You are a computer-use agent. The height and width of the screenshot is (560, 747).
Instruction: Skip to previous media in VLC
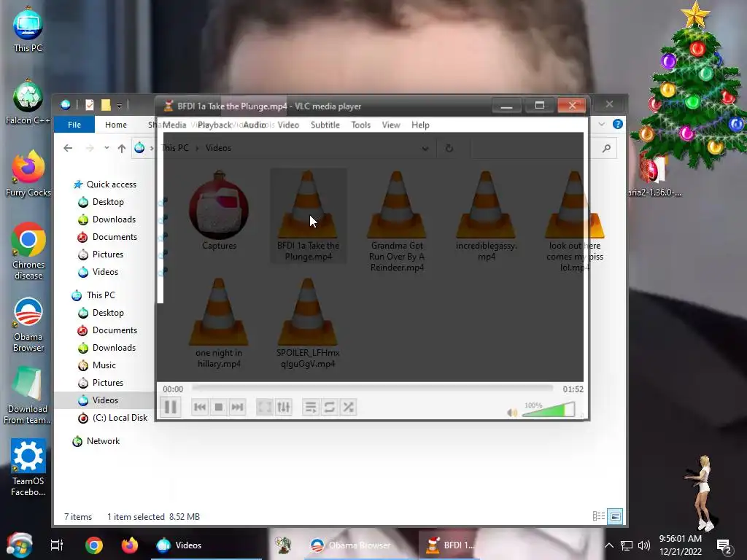coord(200,407)
